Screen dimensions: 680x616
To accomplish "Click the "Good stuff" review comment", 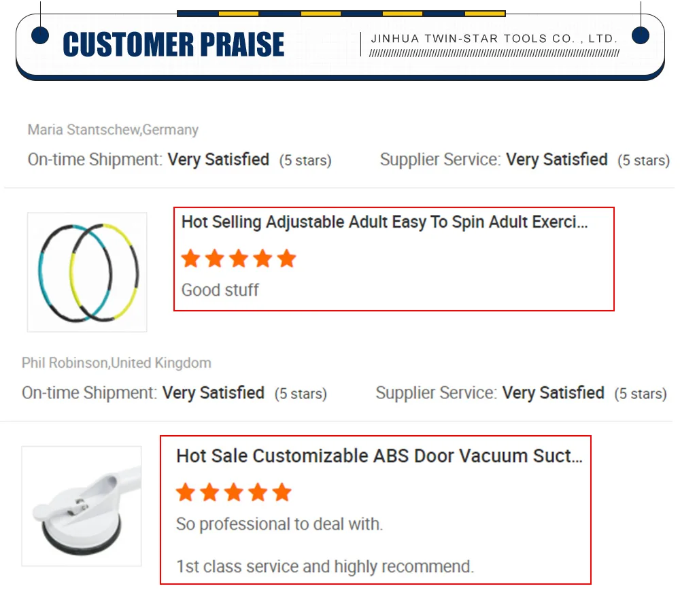I will click(220, 290).
